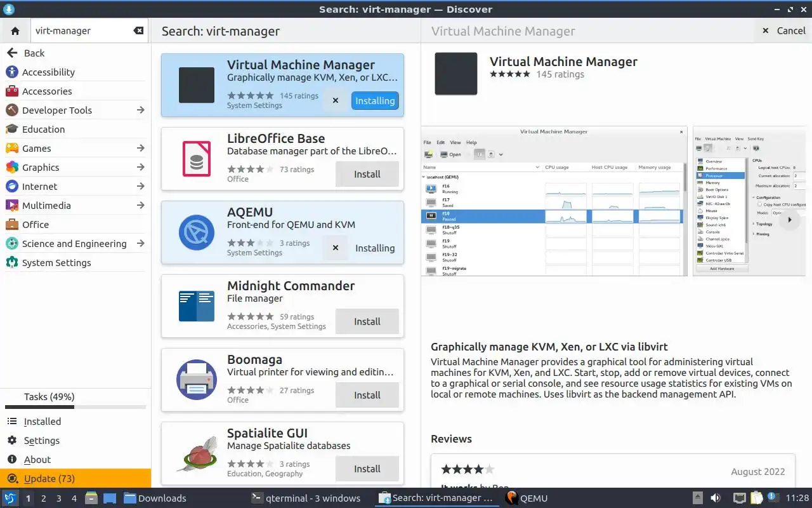Click the home icon button
Screen dimensions: 812x508
(x=15, y=30)
